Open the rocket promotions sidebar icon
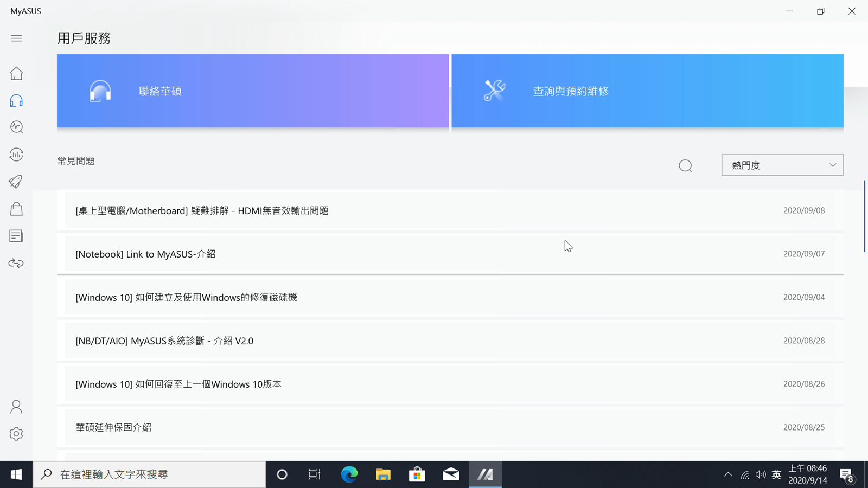Viewport: 868px width, 488px height. pyautogui.click(x=16, y=182)
